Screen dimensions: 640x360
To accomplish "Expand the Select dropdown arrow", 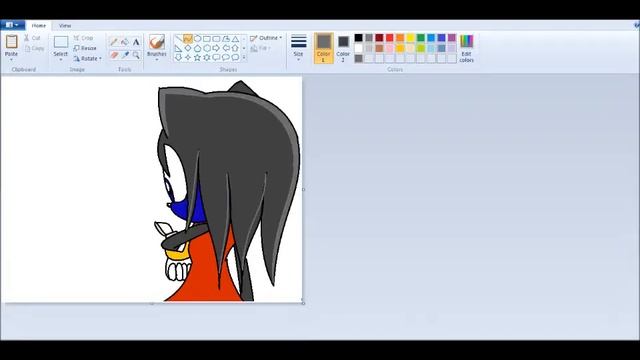I will (61, 60).
